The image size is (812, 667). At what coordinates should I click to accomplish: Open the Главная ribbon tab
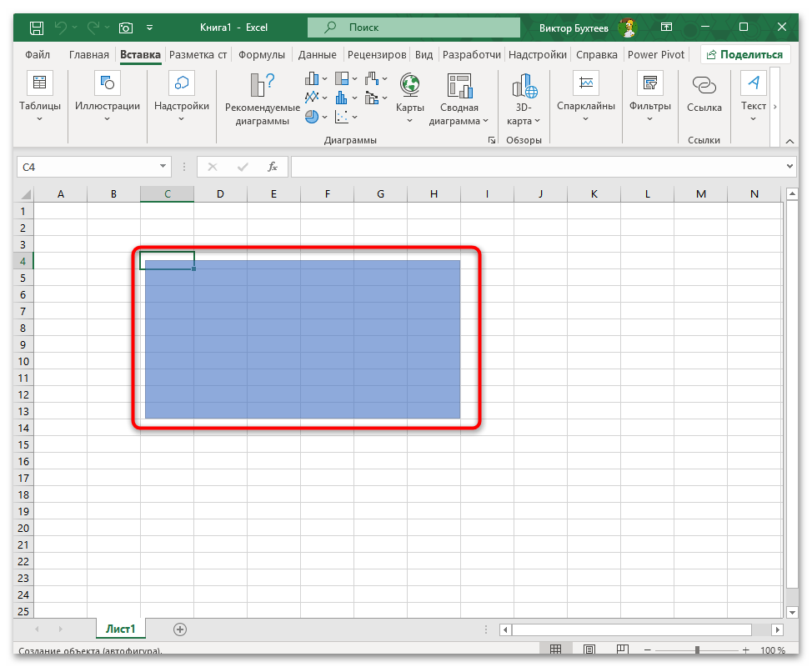click(89, 55)
